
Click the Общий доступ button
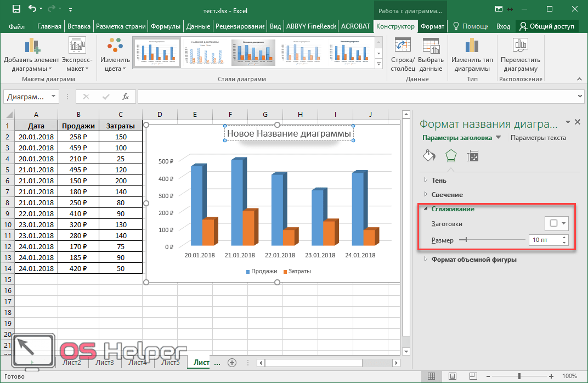point(547,26)
